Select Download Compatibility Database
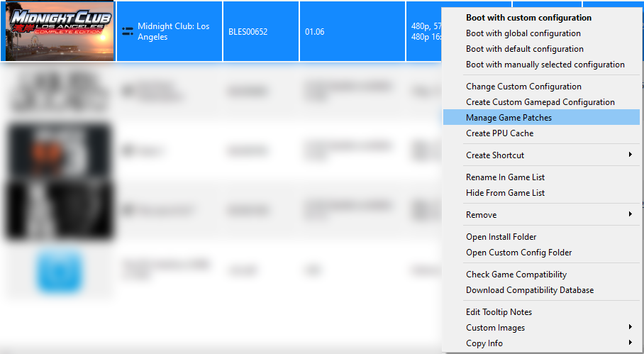 click(529, 290)
